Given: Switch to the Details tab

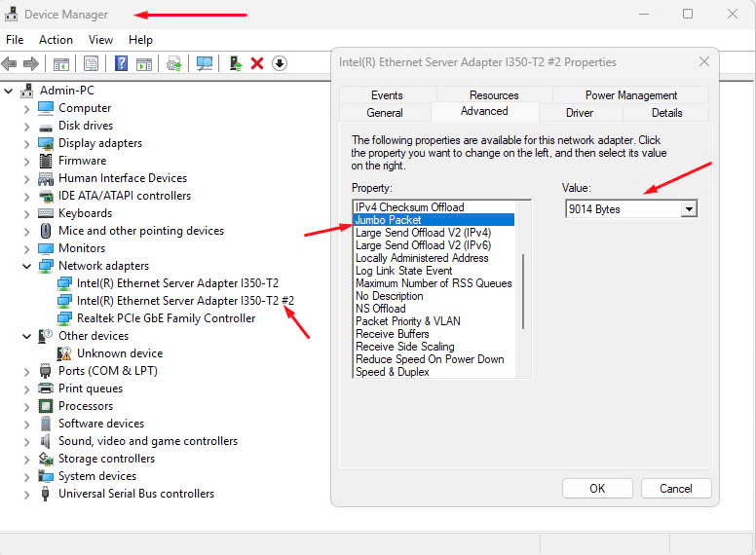Looking at the screenshot, I should [666, 113].
